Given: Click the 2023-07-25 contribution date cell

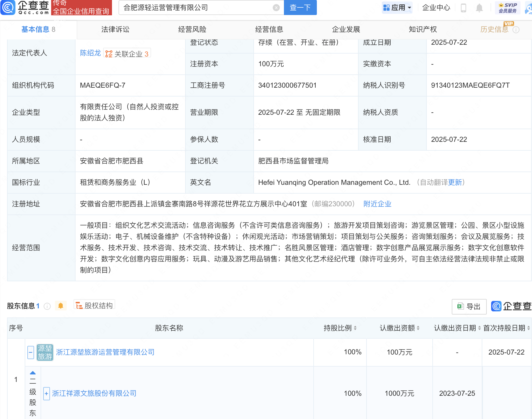Looking at the screenshot, I should pyautogui.click(x=457, y=393).
